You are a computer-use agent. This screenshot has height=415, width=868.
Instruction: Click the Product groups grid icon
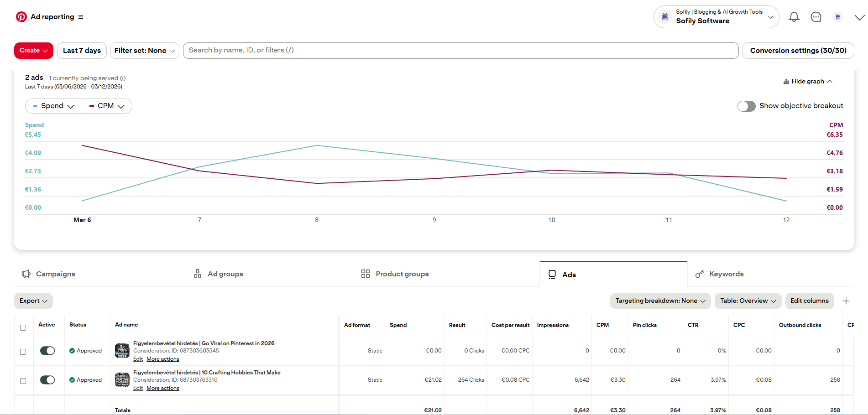pos(365,274)
